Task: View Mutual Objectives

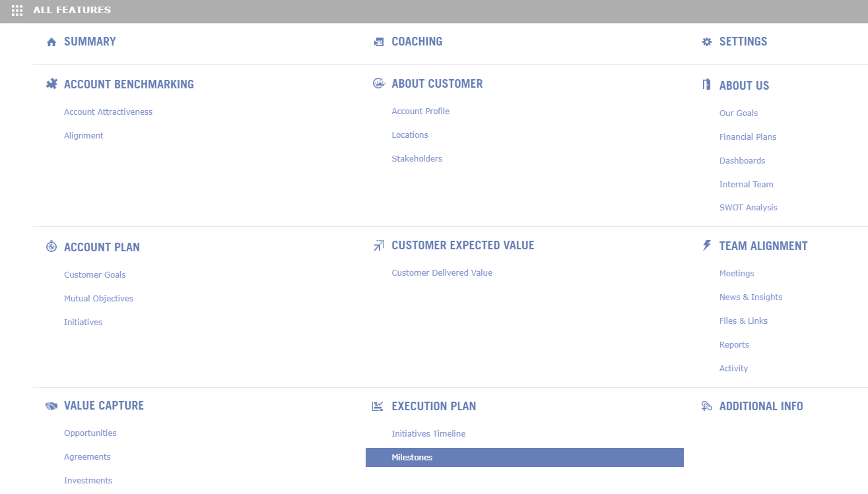Action: (x=99, y=299)
